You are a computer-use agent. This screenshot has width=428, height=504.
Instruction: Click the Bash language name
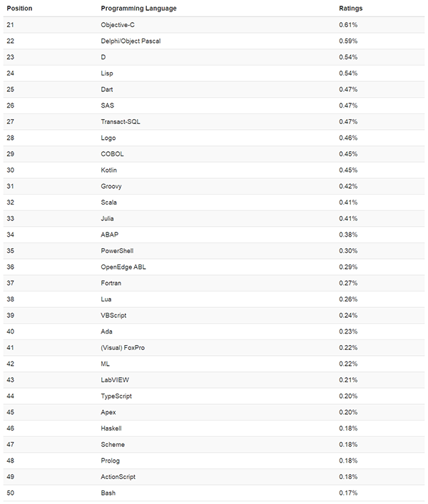click(108, 493)
